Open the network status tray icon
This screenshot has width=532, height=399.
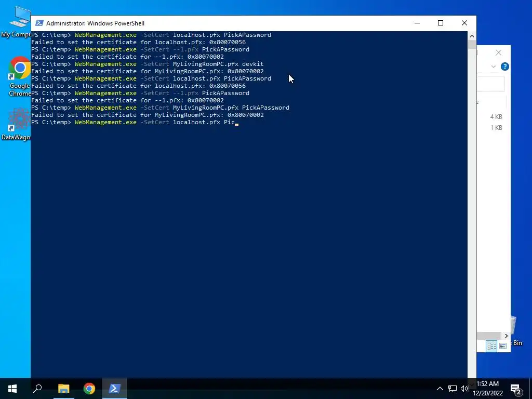tap(453, 389)
